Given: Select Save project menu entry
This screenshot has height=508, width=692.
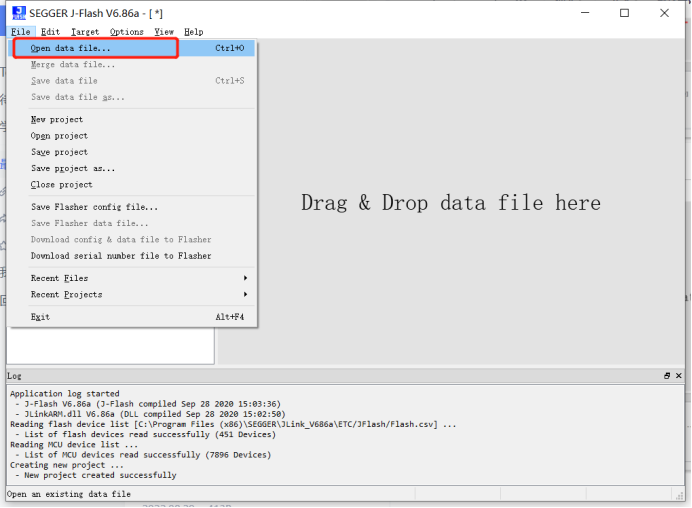Looking at the screenshot, I should click(x=132, y=152).
